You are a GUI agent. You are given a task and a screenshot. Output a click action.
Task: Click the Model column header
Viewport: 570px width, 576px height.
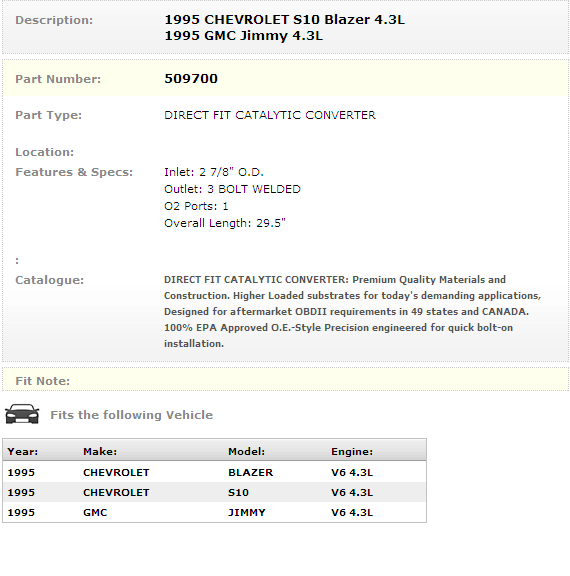click(x=246, y=451)
